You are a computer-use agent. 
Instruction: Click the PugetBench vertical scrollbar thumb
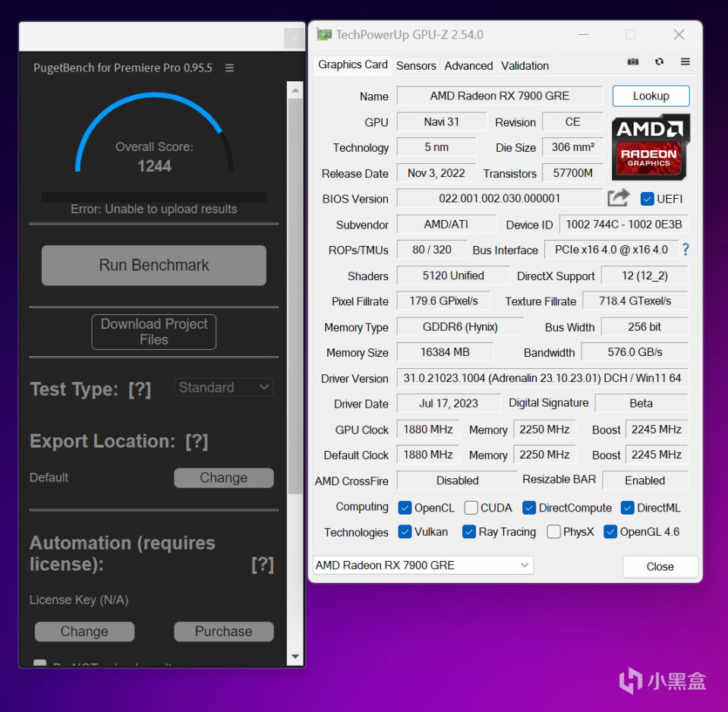(295, 296)
